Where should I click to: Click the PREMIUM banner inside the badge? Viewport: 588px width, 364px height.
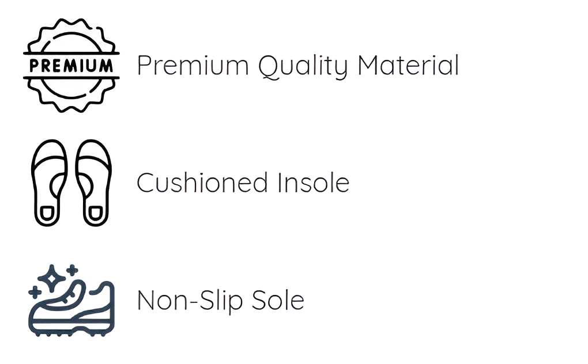click(x=71, y=65)
